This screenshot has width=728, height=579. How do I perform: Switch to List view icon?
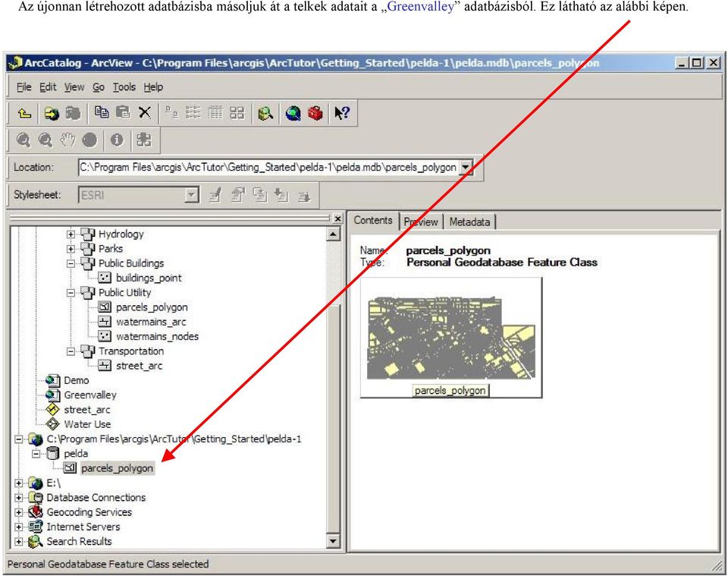tap(193, 112)
